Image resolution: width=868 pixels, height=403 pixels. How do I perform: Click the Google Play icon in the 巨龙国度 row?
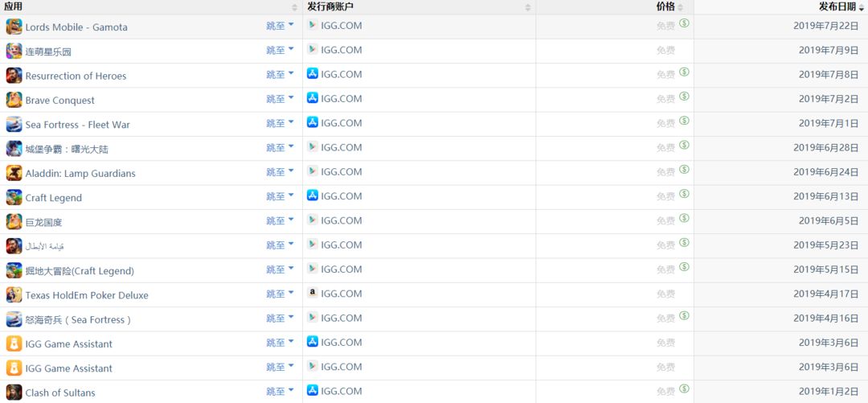[313, 220]
